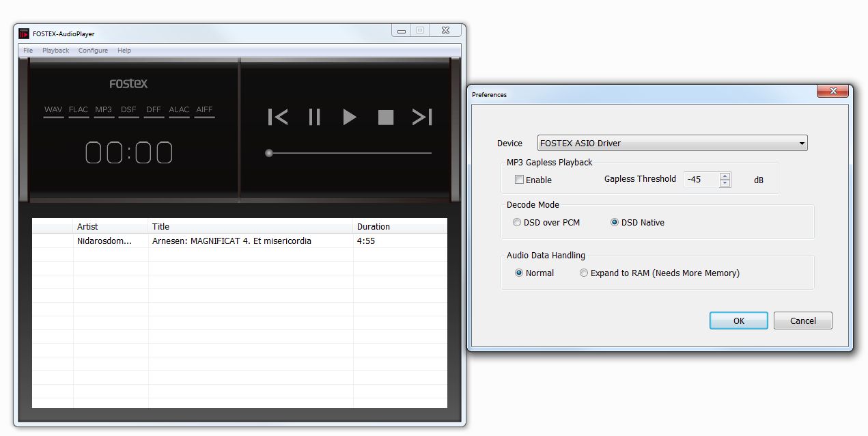Open the Help menu
The height and width of the screenshot is (436, 868).
point(124,51)
